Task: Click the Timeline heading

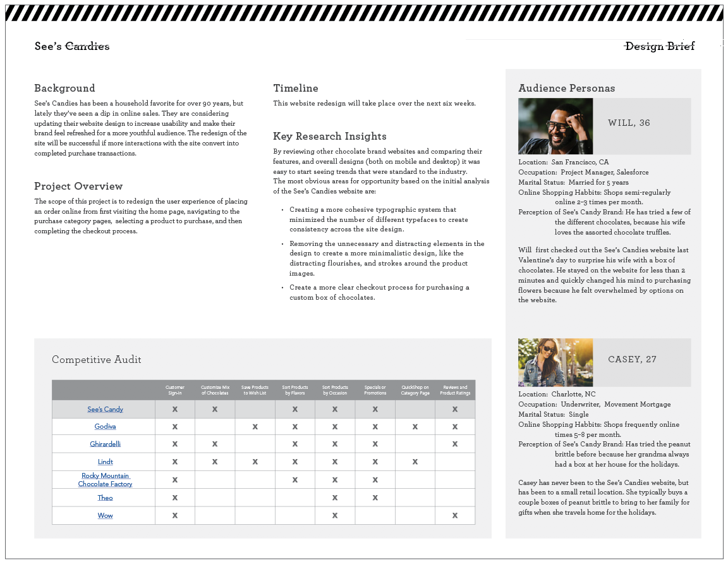Action: pyautogui.click(x=296, y=89)
